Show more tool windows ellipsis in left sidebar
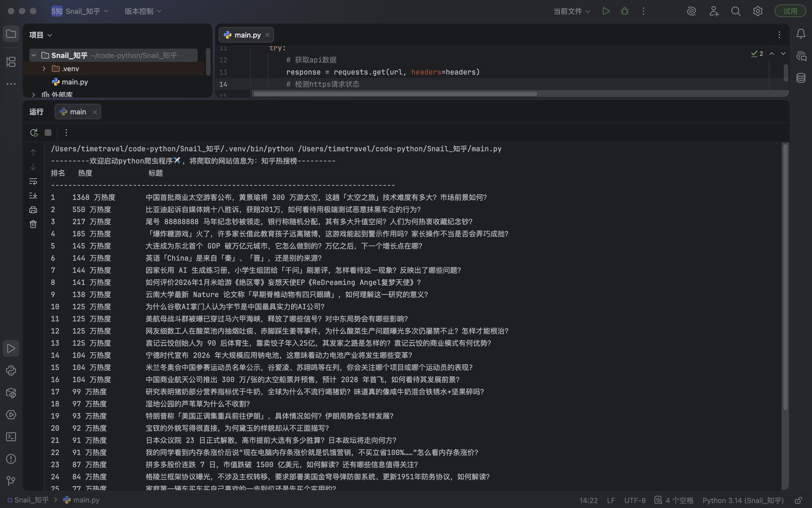 [x=11, y=84]
